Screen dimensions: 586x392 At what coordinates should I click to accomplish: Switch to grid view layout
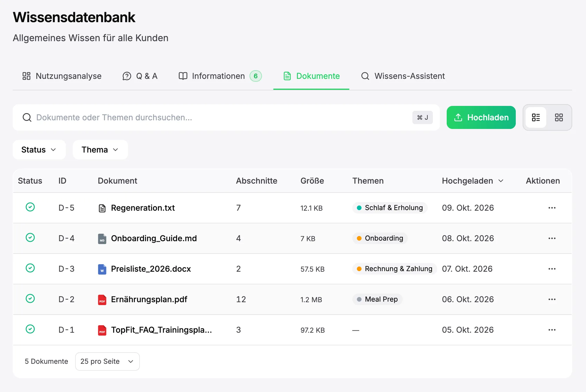tap(559, 117)
